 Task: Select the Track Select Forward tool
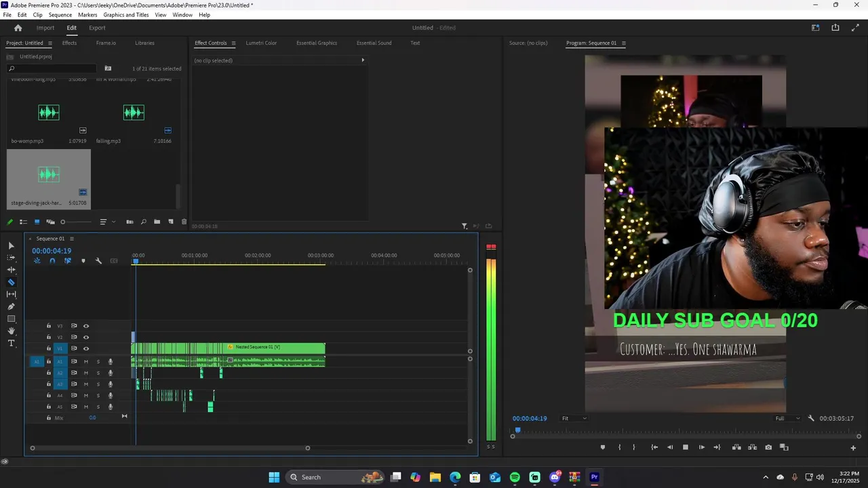[x=11, y=258]
